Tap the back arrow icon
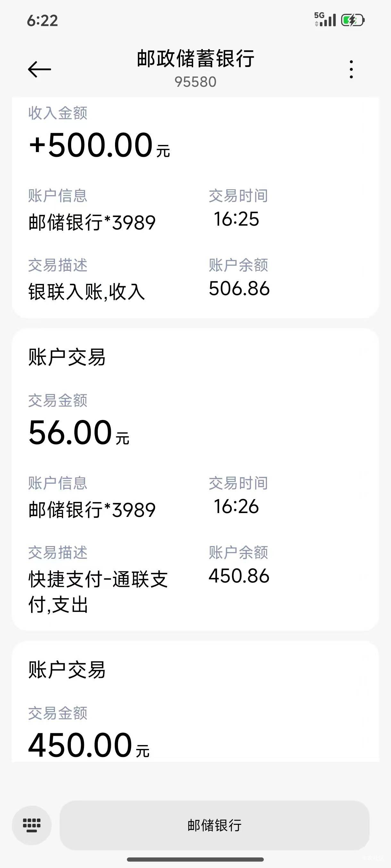The image size is (391, 868). pyautogui.click(x=39, y=69)
